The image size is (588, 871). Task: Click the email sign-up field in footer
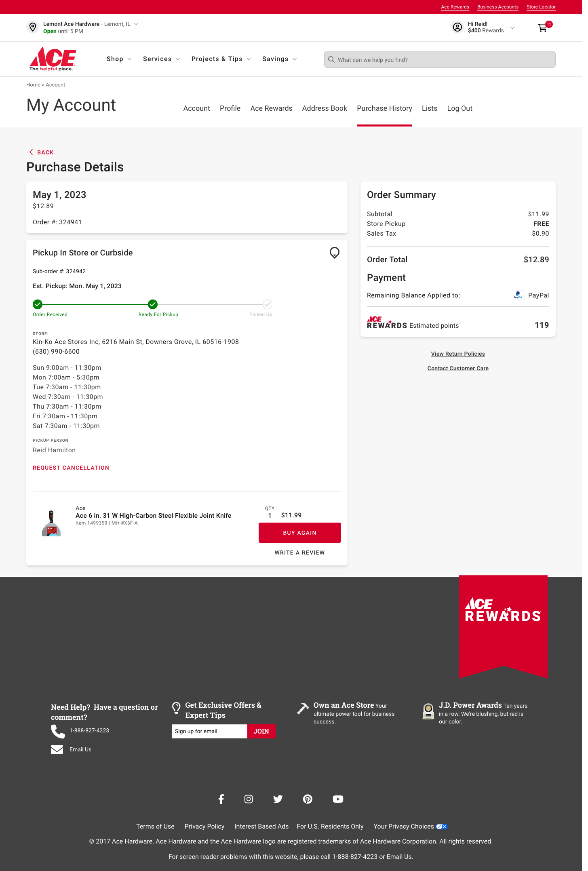[x=209, y=731]
